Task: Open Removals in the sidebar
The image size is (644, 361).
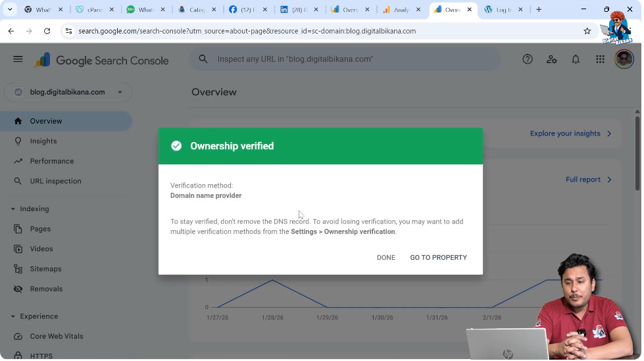Action: [47, 289]
